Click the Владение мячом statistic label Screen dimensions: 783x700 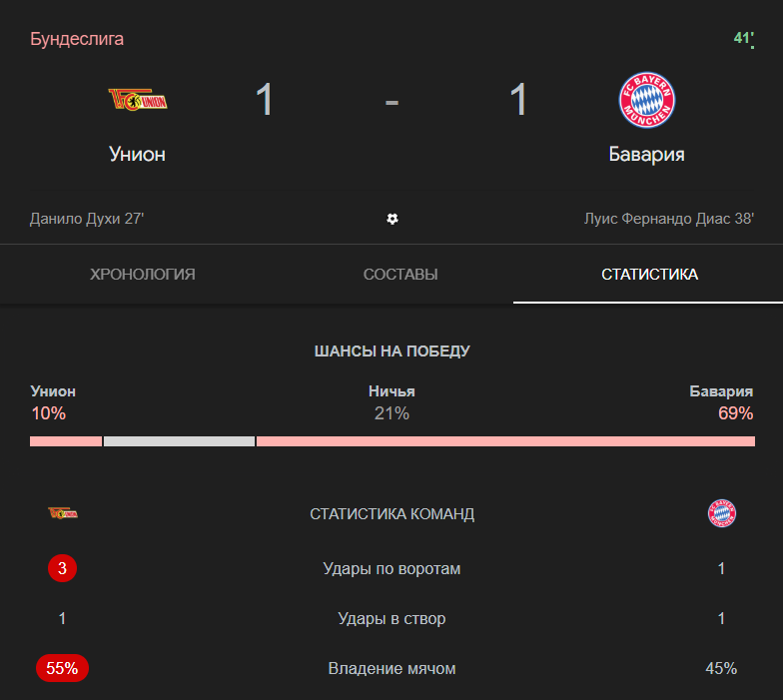[x=391, y=669]
